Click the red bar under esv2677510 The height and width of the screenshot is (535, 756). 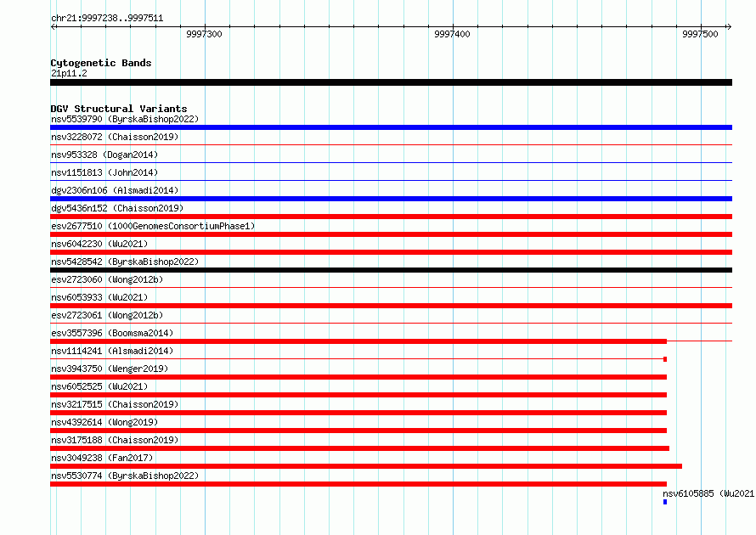click(x=391, y=234)
